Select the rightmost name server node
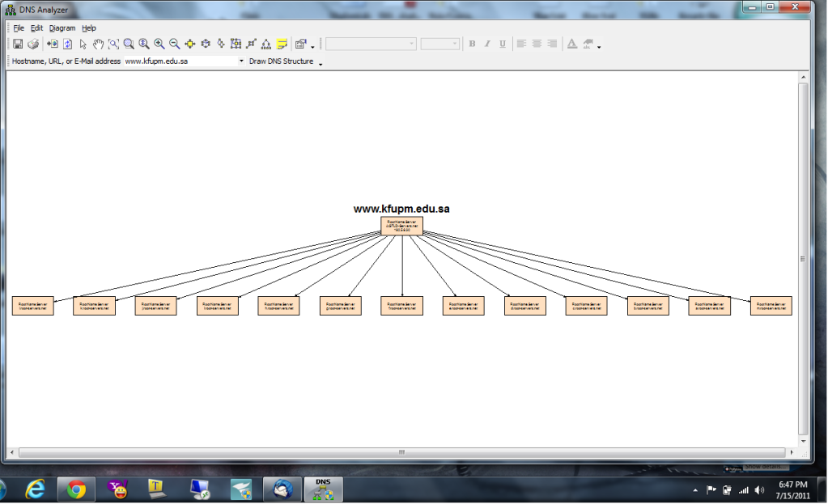The width and height of the screenshot is (828, 504). coord(771,306)
